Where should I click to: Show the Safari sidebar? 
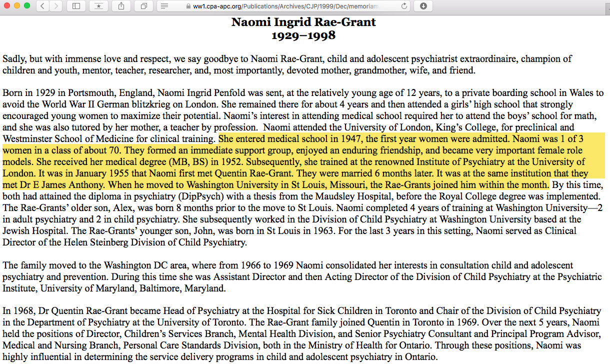point(76,6)
